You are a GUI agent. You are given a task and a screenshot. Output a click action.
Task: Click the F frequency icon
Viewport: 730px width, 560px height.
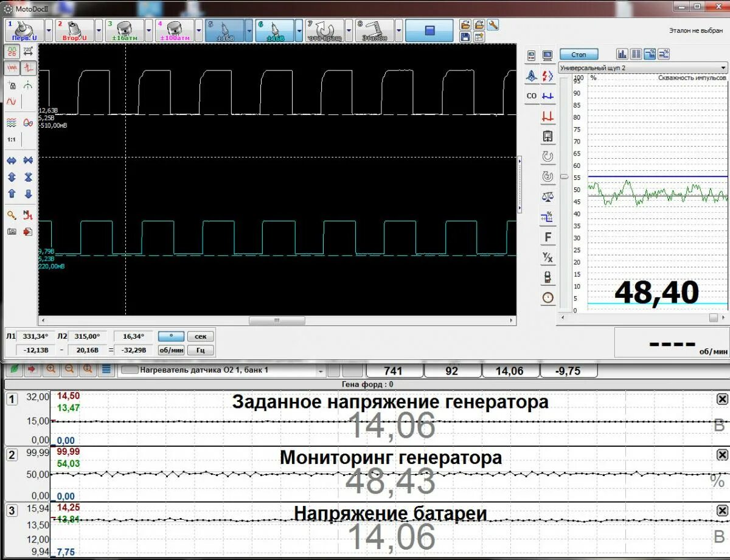point(548,237)
